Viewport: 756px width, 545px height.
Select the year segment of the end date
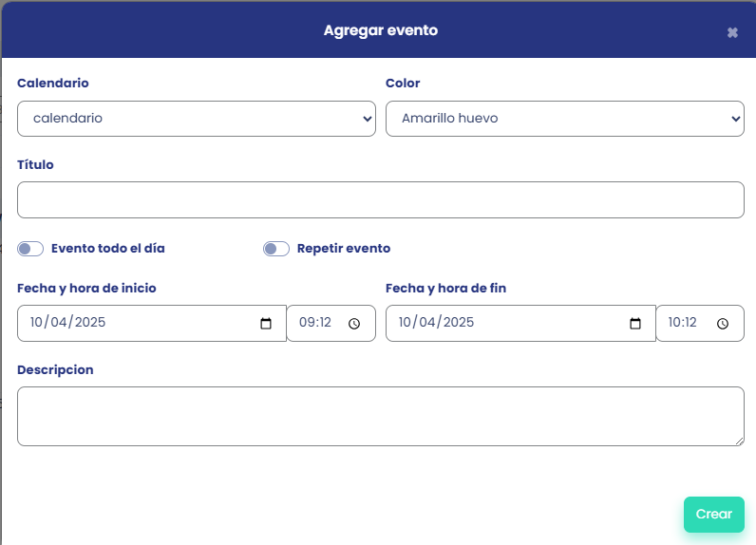pyautogui.click(x=459, y=323)
